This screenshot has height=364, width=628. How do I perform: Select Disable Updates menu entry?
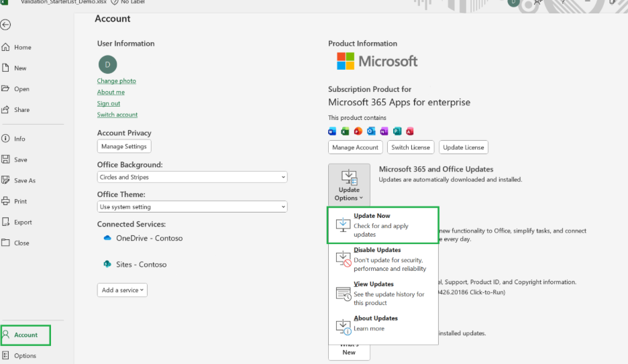(383, 259)
